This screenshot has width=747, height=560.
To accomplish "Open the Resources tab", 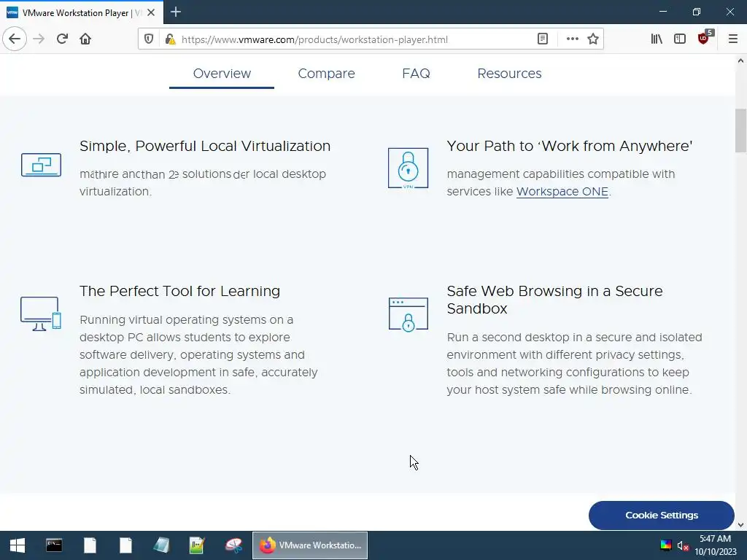I will [509, 74].
